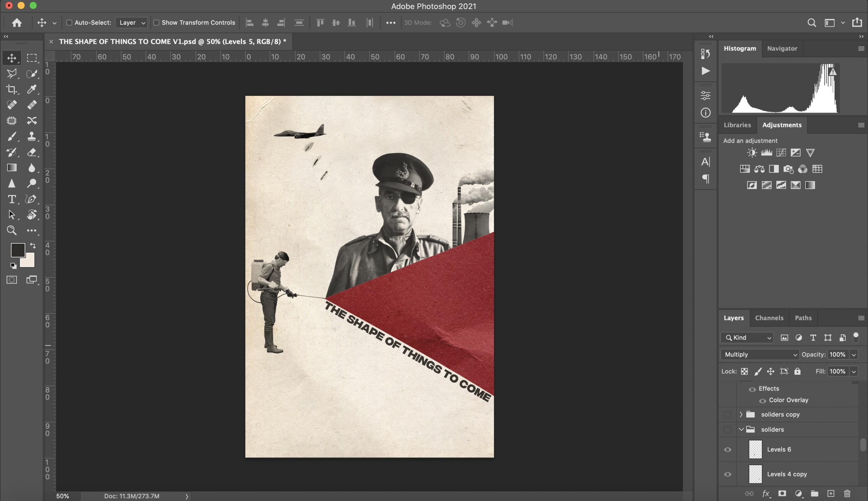
Task: Activate the Zoom tool
Action: (x=11, y=230)
